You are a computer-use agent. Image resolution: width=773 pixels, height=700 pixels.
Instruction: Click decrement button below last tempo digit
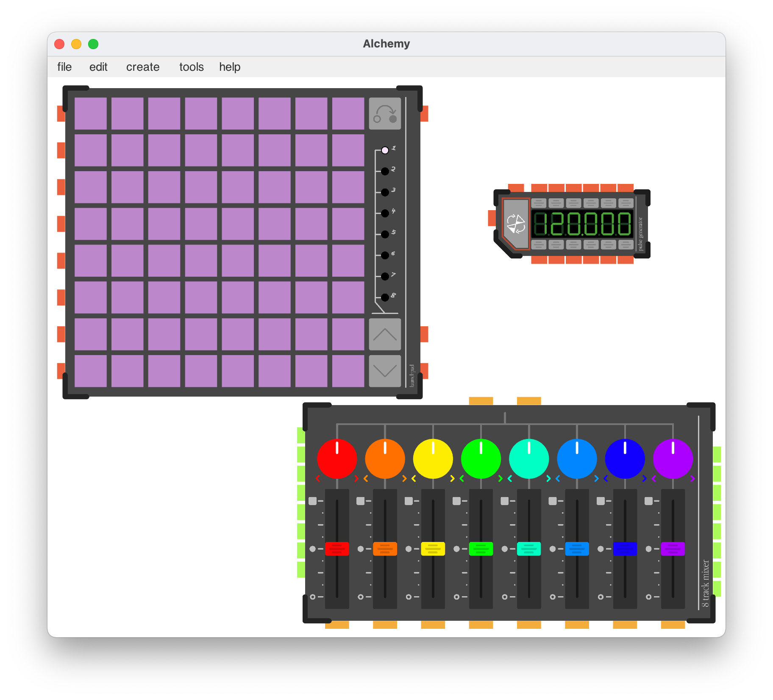(x=626, y=244)
